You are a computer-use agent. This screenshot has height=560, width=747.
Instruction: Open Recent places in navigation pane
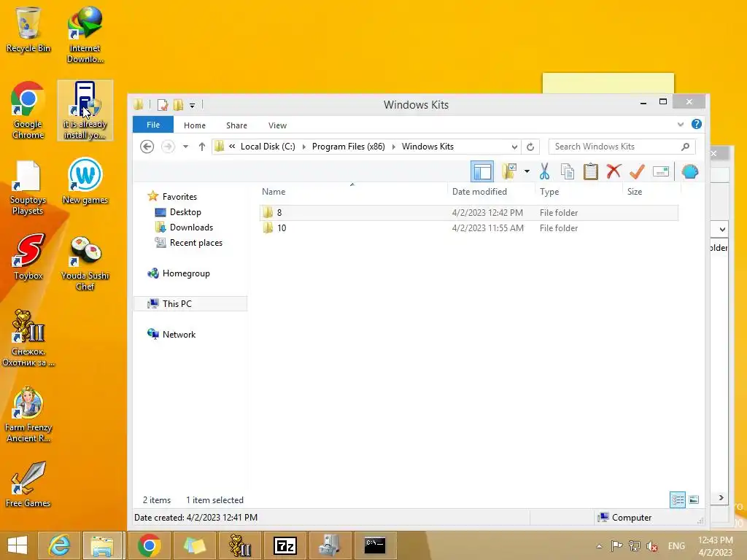(x=196, y=242)
